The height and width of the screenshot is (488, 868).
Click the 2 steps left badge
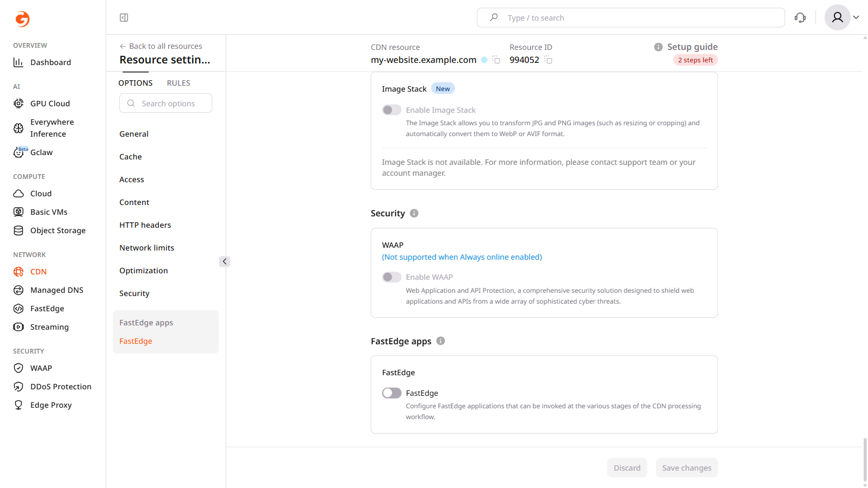point(695,60)
